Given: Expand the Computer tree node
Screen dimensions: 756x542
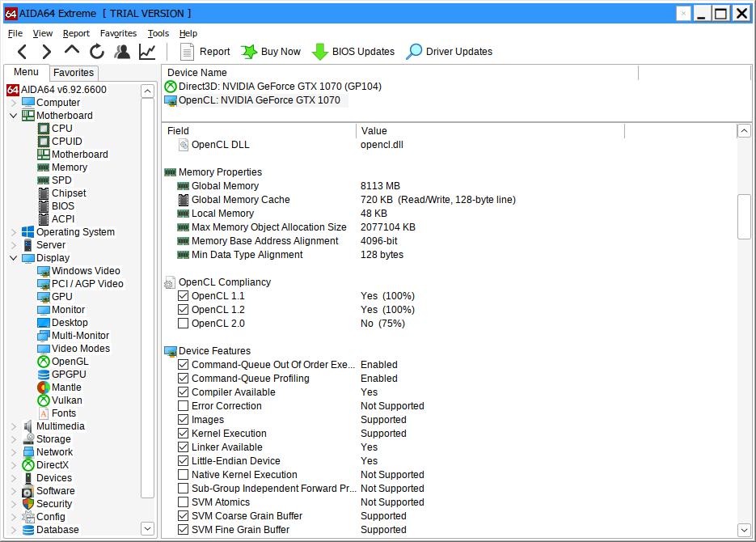Looking at the screenshot, I should [x=14, y=104].
